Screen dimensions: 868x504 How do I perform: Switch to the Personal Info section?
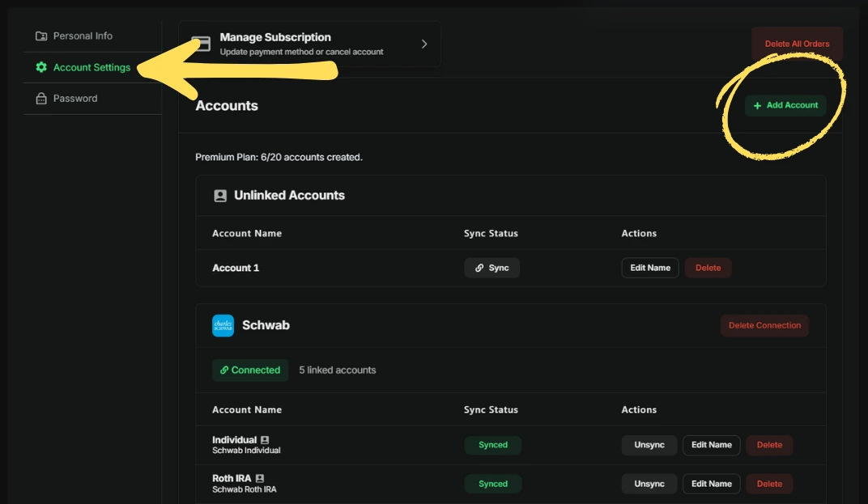[x=81, y=36]
